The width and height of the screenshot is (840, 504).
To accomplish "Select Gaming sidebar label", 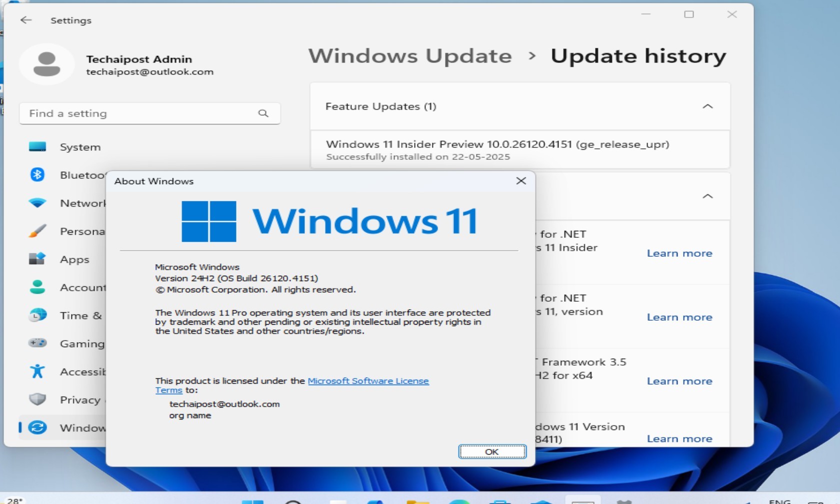I will coord(82,344).
